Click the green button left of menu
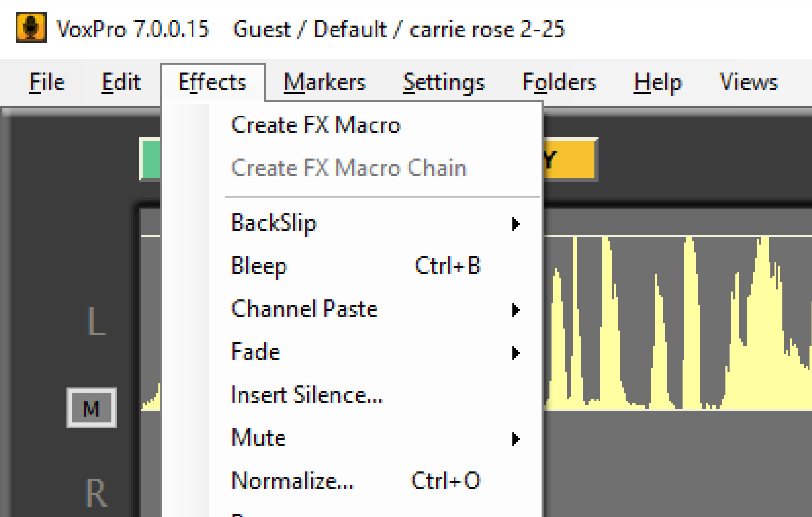Screen dimensions: 812x517 [150, 159]
